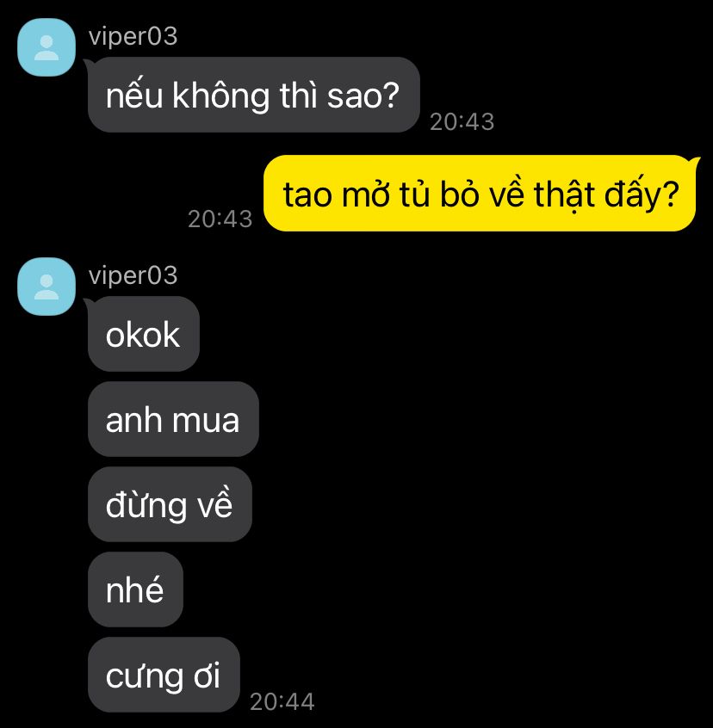Select the "nhé" message bubble
Viewport: 713px width, 728px height.
pyautogui.click(x=135, y=589)
